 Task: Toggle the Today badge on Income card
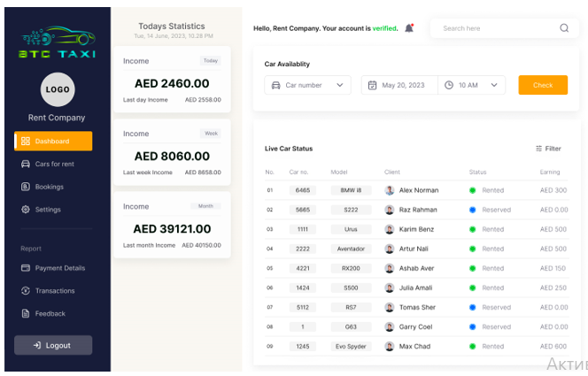(x=210, y=61)
